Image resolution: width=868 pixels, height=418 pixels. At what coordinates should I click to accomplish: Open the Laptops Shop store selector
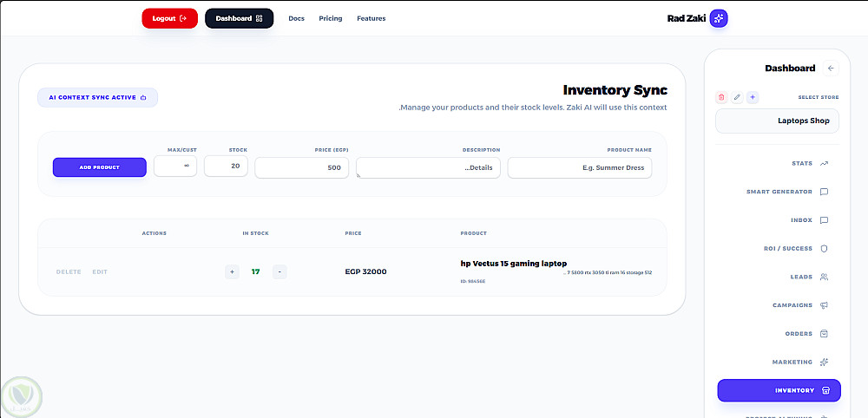pos(777,121)
